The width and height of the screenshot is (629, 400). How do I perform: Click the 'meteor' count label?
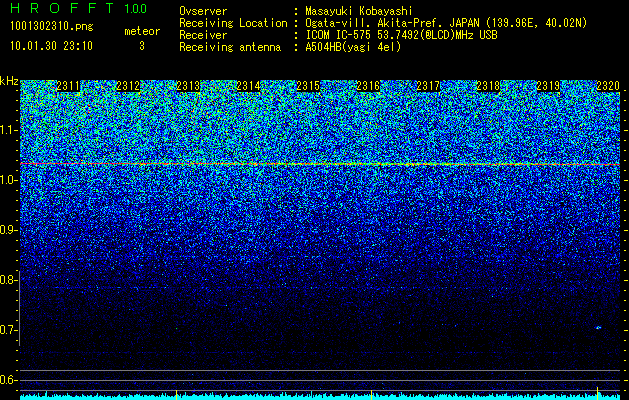pos(142,31)
